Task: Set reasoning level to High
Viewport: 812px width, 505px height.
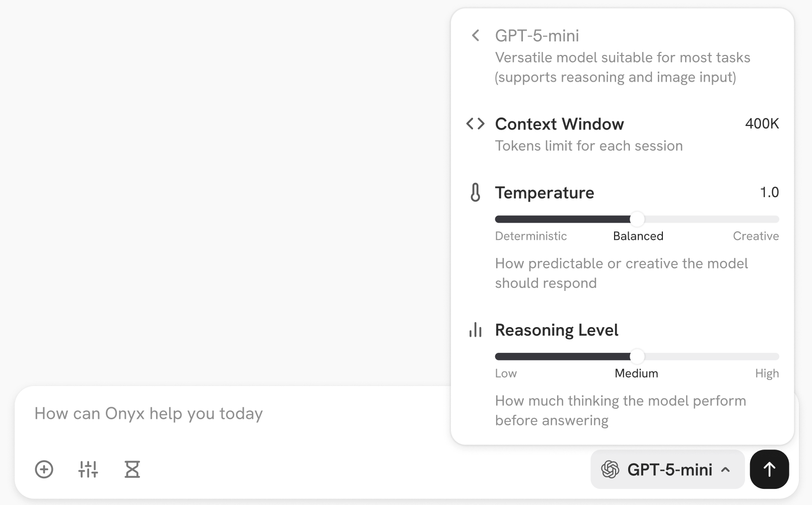Action: click(767, 373)
